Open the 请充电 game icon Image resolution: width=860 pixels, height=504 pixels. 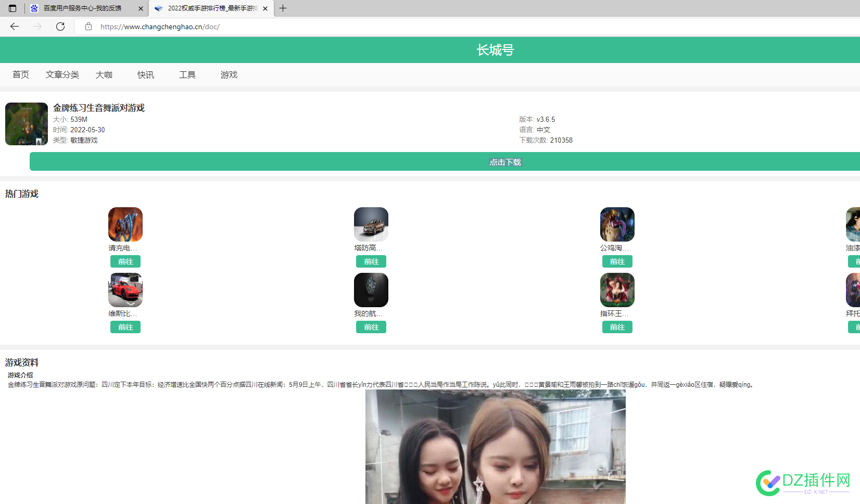[125, 224]
